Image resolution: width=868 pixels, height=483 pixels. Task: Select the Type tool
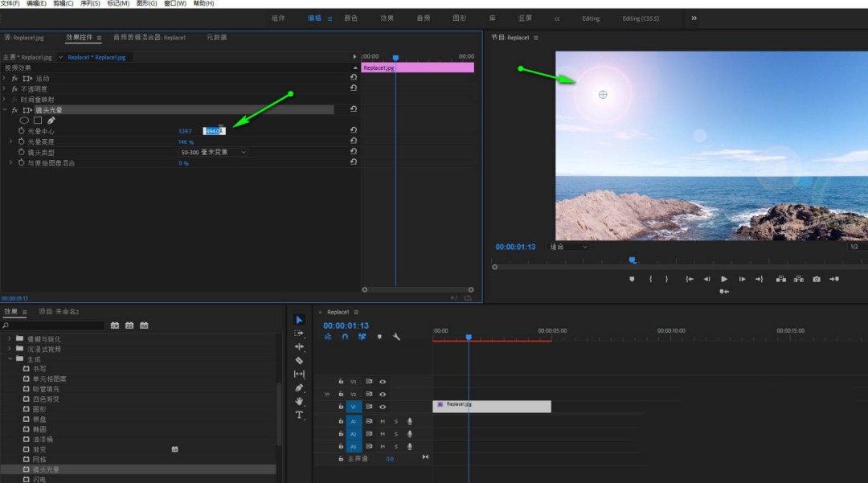tap(299, 415)
